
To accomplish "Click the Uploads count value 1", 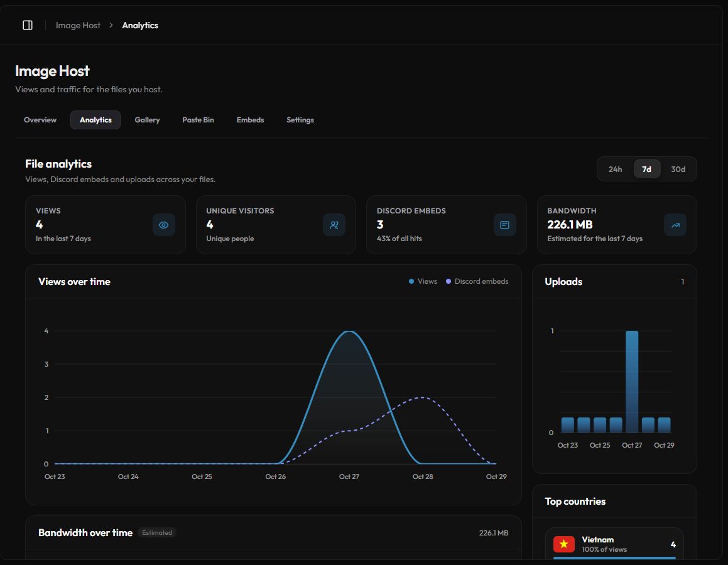I will coord(682,282).
